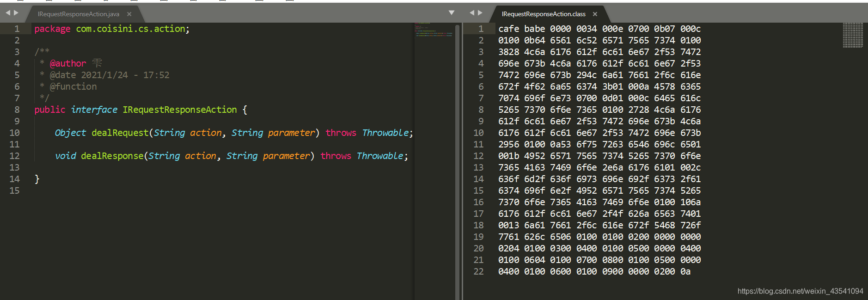Click the 'cafe' hex value
The image size is (868, 300).
(x=508, y=29)
